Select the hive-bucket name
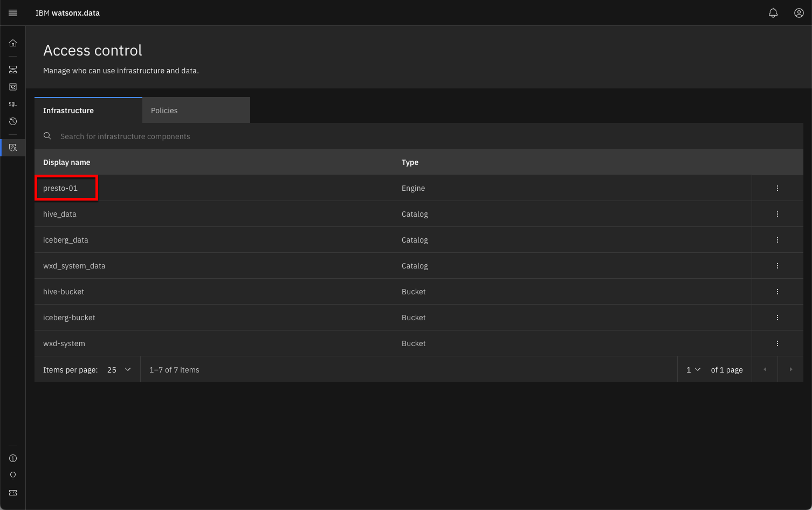Viewport: 812px width, 510px height. [x=64, y=292]
